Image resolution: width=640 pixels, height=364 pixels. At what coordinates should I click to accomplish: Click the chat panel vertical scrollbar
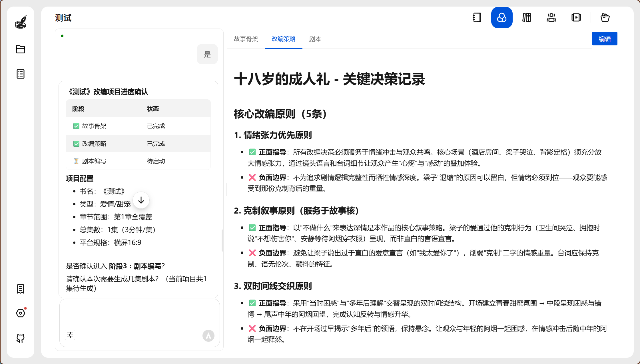pos(222,240)
